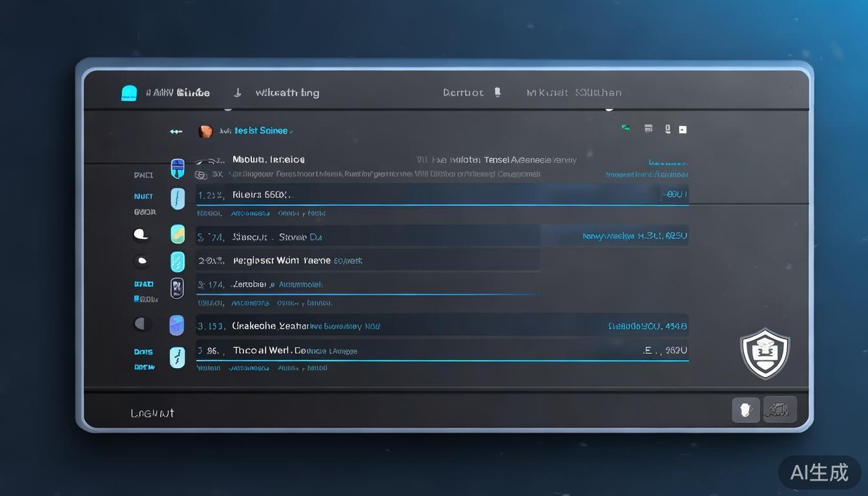Click the blue progress bar under 'Rileirs' row
The height and width of the screenshot is (496, 868).
point(442,205)
